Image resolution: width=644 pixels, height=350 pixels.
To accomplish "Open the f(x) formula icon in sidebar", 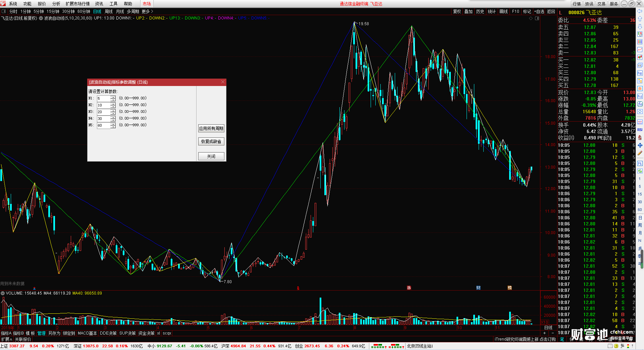I will pos(640,104).
